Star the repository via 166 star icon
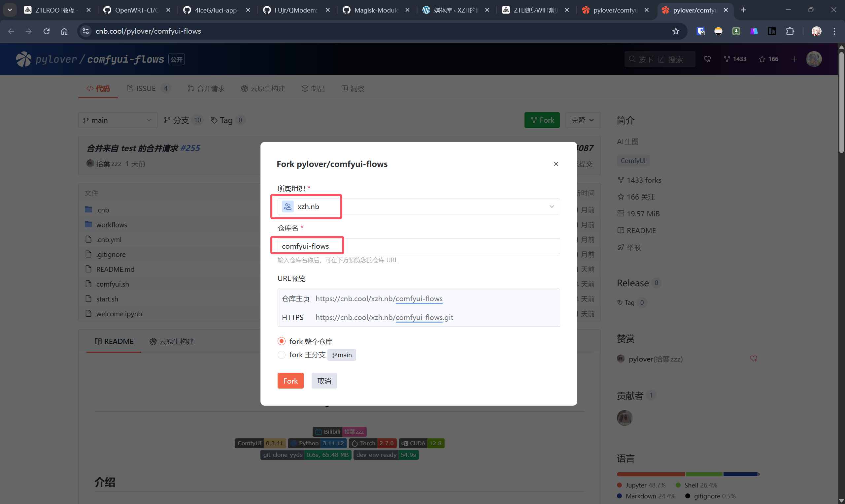Screen dimensions: 845x504 768,59
